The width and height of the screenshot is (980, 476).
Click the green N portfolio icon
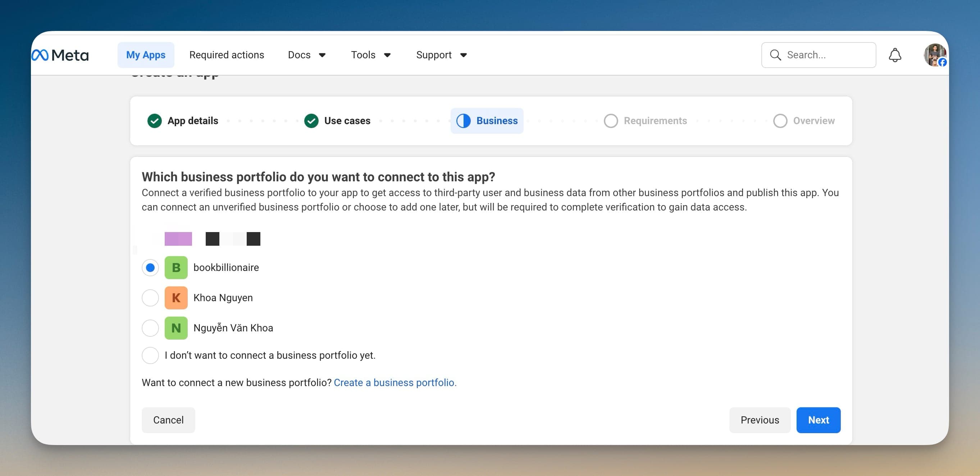pyautogui.click(x=176, y=328)
